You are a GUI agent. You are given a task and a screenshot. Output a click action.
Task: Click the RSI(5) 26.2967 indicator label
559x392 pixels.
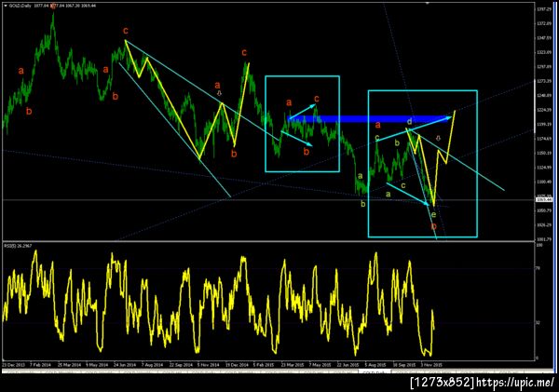[18, 246]
